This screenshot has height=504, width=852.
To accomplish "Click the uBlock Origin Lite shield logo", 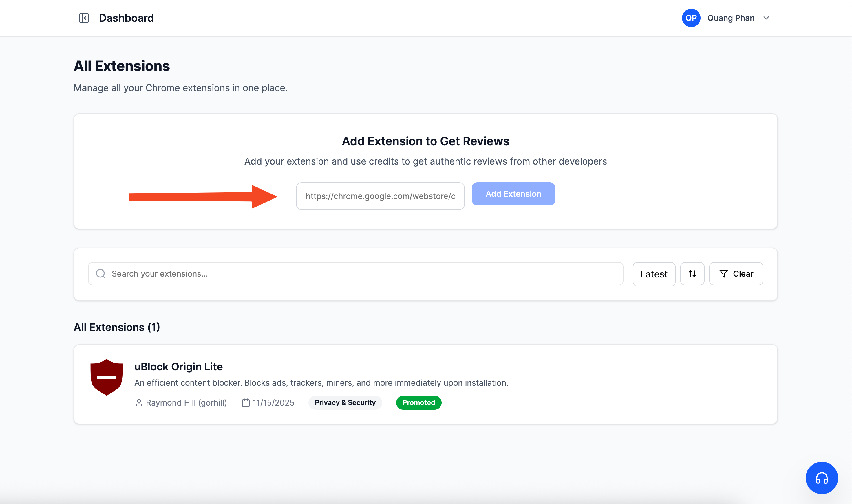I will 106,377.
